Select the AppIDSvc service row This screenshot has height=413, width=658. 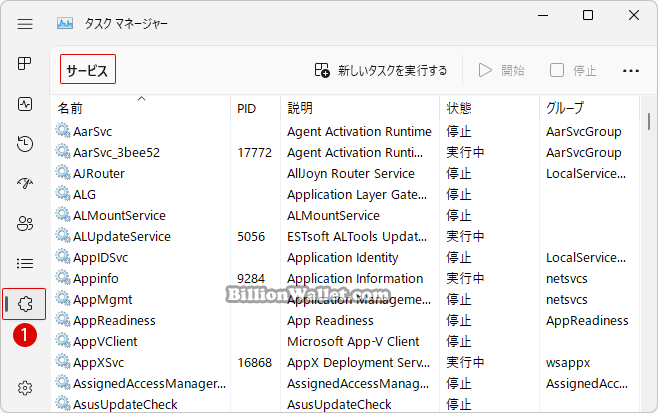click(346, 257)
